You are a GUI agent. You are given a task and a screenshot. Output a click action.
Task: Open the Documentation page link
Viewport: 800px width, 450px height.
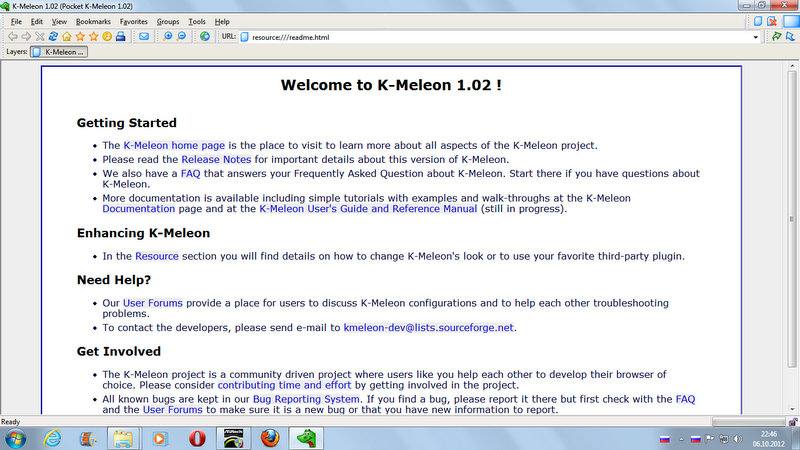point(139,209)
